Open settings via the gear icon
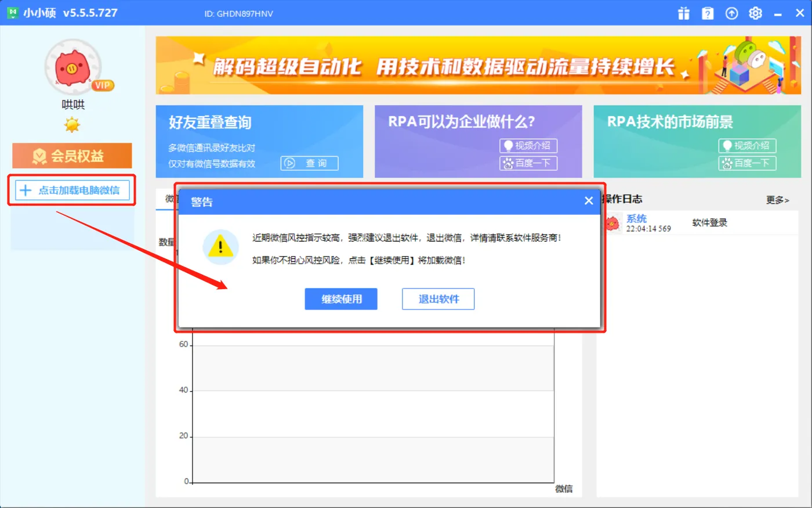The width and height of the screenshot is (812, 508). pos(755,13)
